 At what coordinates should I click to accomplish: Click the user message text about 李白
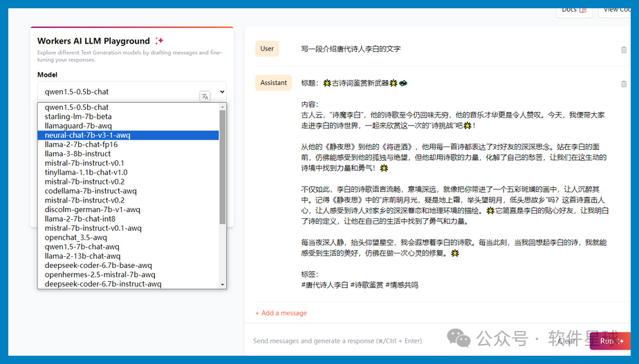tap(351, 49)
